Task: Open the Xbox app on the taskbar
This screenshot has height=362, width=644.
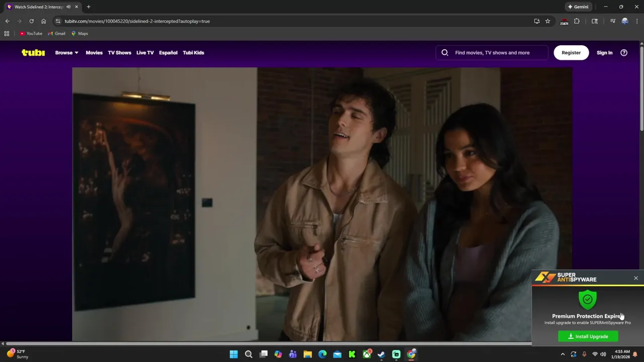Action: (x=367, y=354)
